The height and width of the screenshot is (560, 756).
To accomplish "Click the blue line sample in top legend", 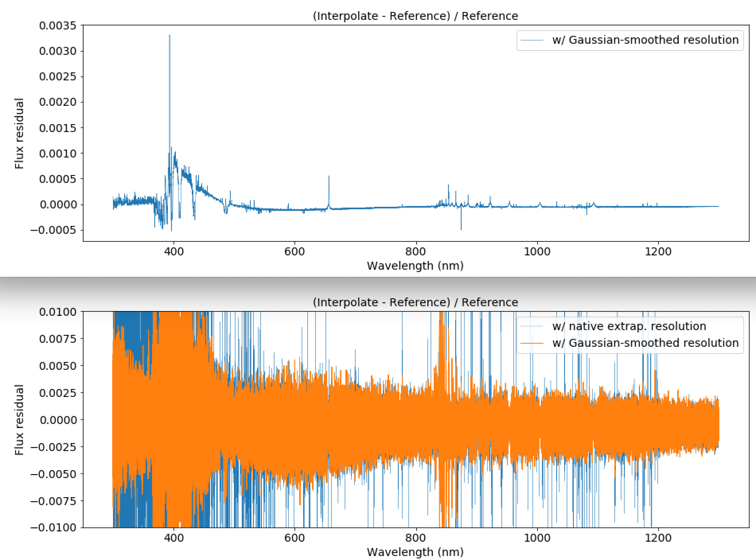I will pyautogui.click(x=532, y=40).
